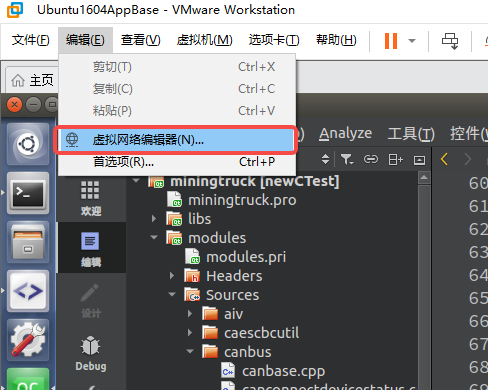This screenshot has height=390, width=488.
Task: Open the 文件(F) menu
Action: tap(30, 40)
